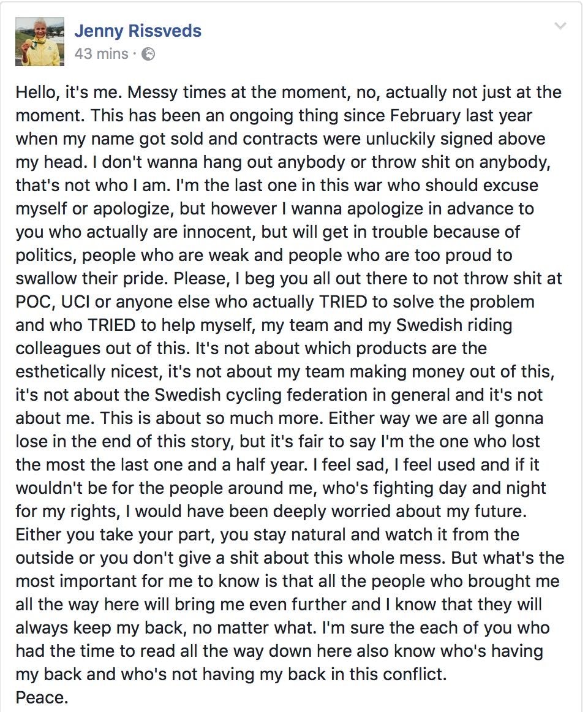
Task: Click the 43 mins post timestamp
Action: coord(101,54)
